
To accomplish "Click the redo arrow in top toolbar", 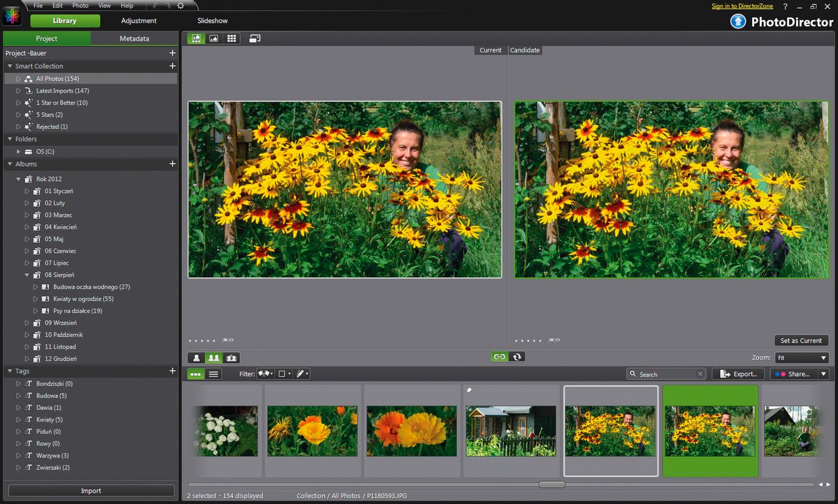I will point(168,5).
